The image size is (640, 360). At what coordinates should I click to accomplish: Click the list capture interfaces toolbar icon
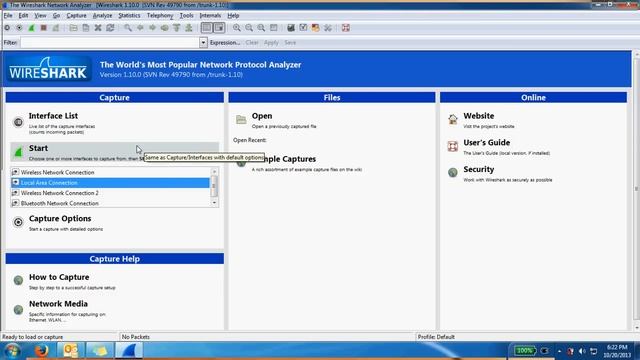point(7,28)
